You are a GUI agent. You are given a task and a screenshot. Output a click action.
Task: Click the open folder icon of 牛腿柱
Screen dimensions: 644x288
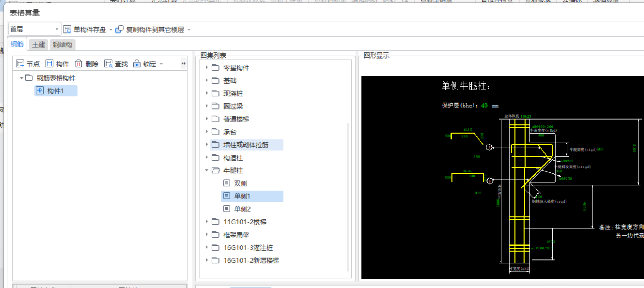point(216,170)
